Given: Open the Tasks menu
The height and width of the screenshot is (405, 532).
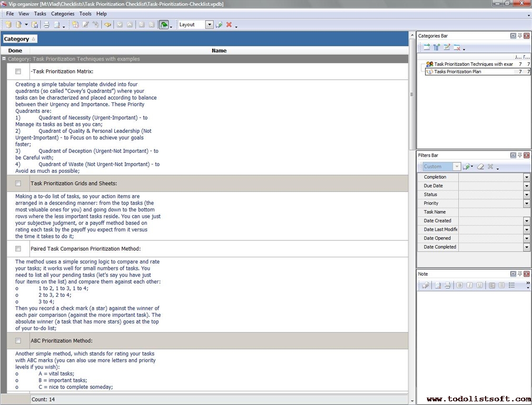Looking at the screenshot, I should point(40,14).
